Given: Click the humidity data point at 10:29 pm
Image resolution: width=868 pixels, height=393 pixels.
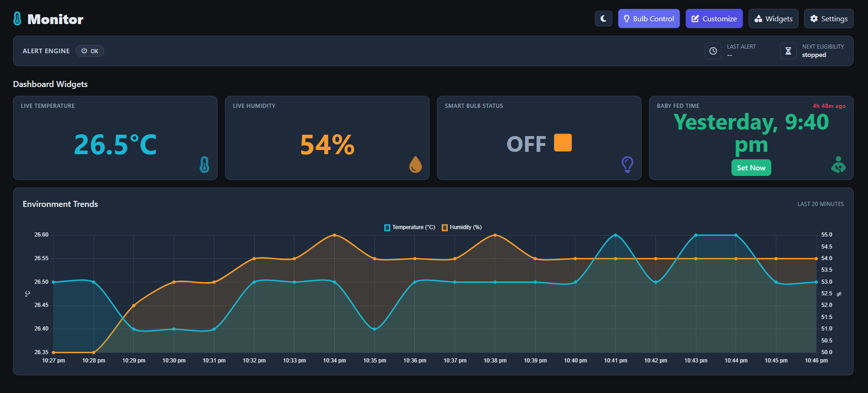Looking at the screenshot, I should pyautogui.click(x=134, y=306).
